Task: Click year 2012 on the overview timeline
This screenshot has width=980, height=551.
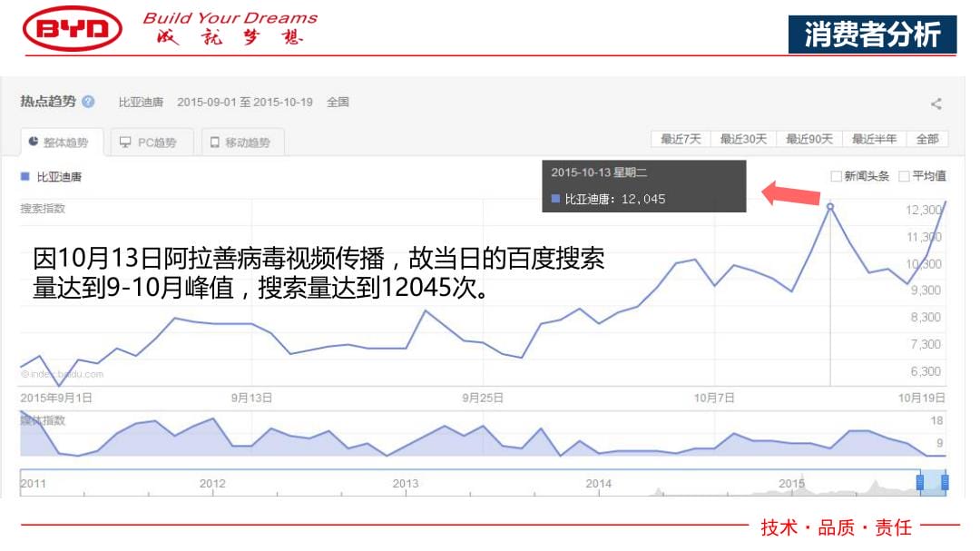Action: coord(212,484)
